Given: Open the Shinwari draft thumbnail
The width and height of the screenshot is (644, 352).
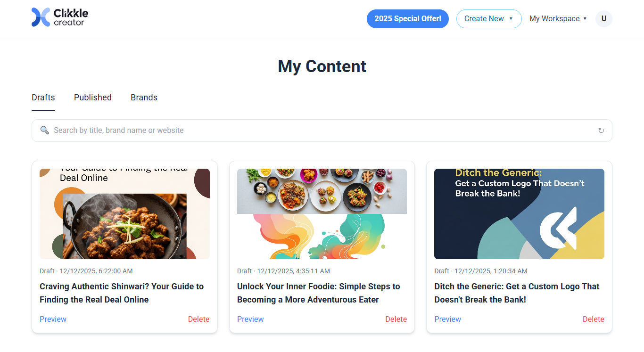Looking at the screenshot, I should [124, 214].
